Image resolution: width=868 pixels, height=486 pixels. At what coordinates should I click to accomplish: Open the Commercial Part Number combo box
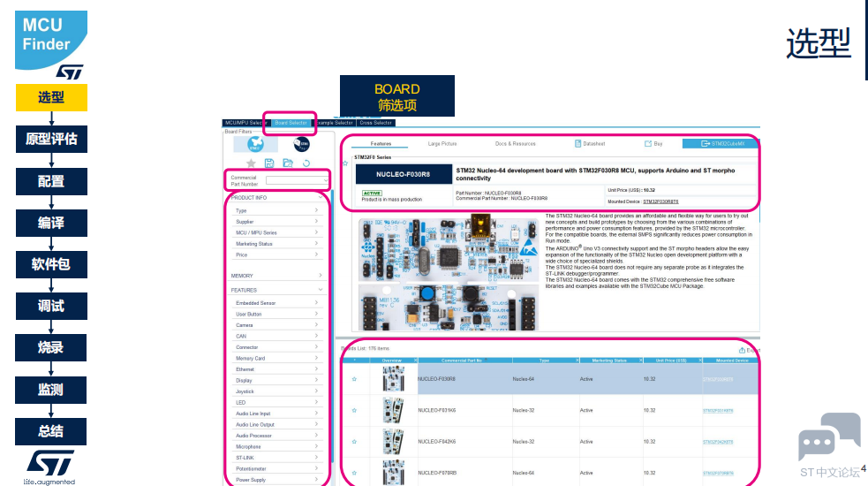[298, 180]
